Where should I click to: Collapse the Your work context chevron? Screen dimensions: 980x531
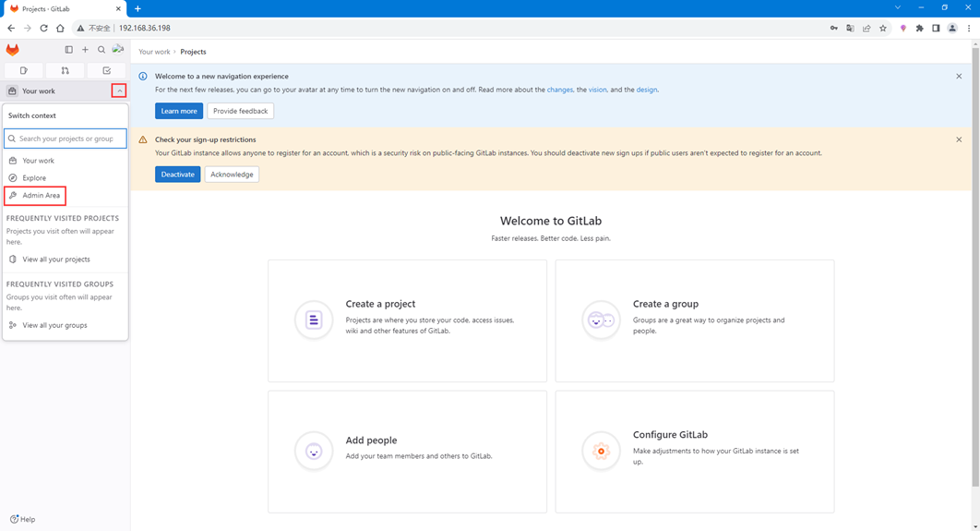tap(119, 91)
